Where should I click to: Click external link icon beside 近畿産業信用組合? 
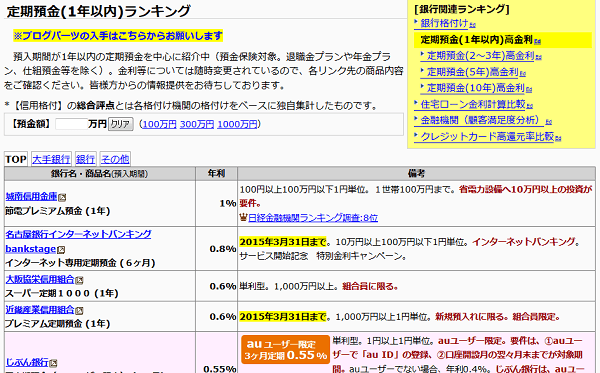coord(79,311)
